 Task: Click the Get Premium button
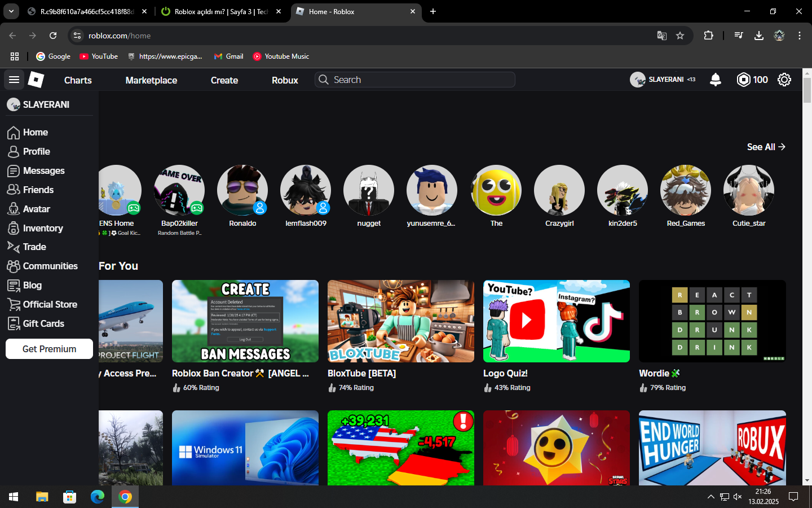click(49, 349)
